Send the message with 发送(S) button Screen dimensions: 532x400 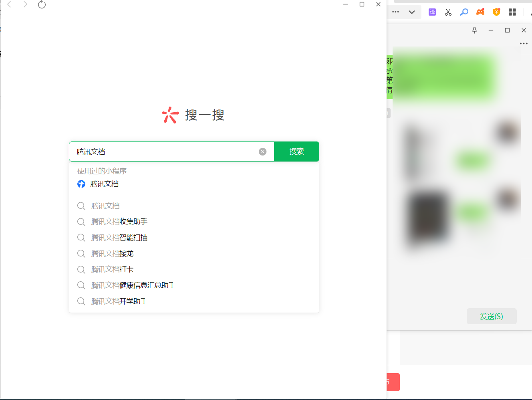click(492, 316)
